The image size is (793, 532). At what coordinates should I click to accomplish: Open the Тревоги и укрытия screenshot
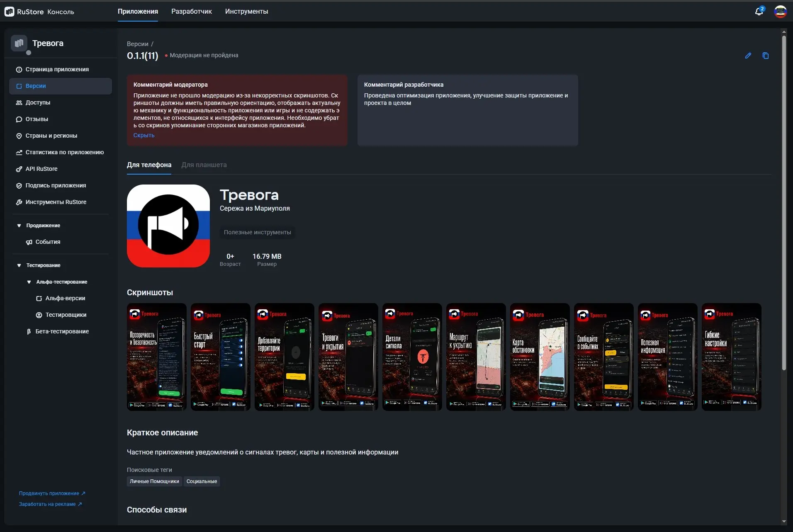pos(348,357)
